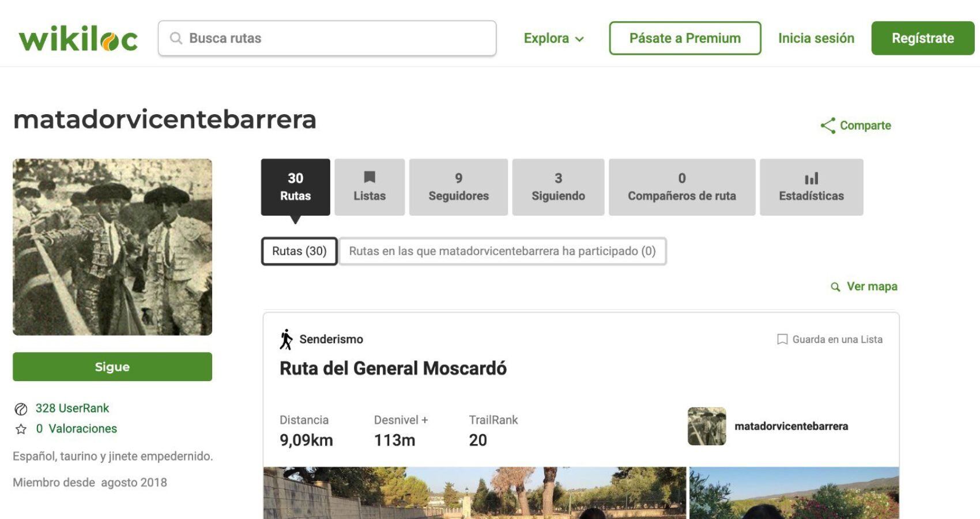Click the Guarda en una Lista bookmark icon
Image resolution: width=980 pixels, height=519 pixels.
coord(782,339)
